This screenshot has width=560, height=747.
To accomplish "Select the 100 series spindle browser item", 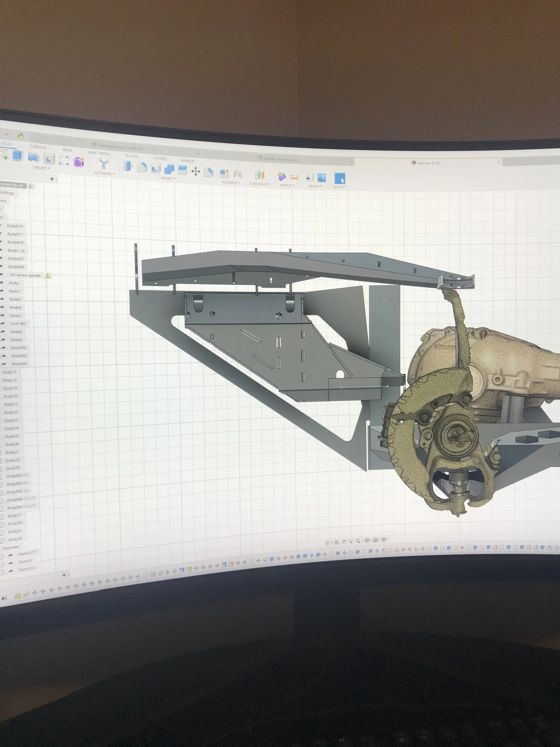I will pos(24,275).
